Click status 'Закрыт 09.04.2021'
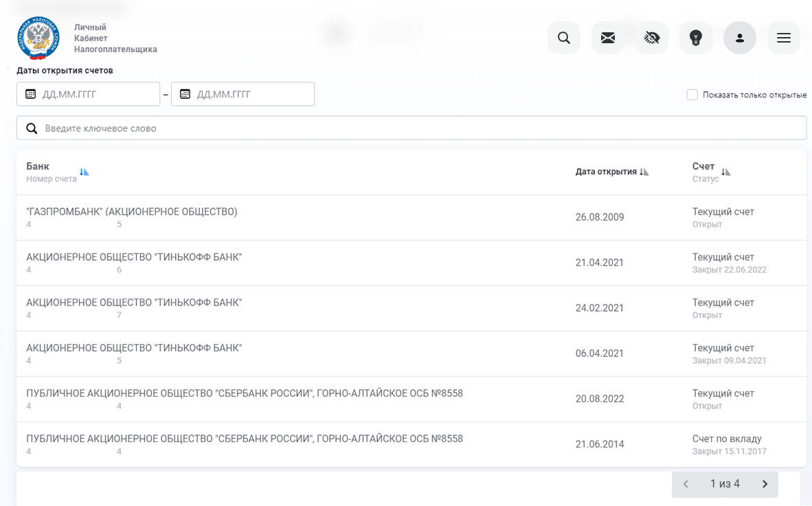Screen dimensions: 812x506 tap(729, 360)
